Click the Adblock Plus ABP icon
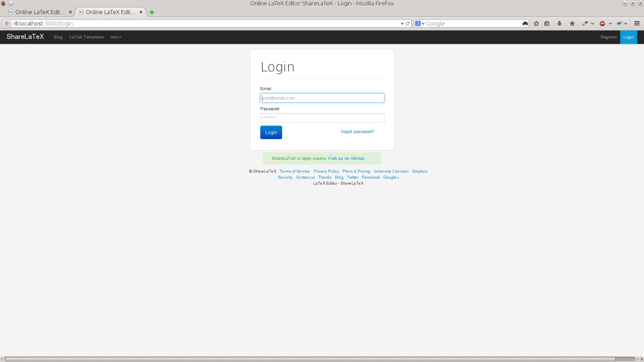 (x=602, y=23)
